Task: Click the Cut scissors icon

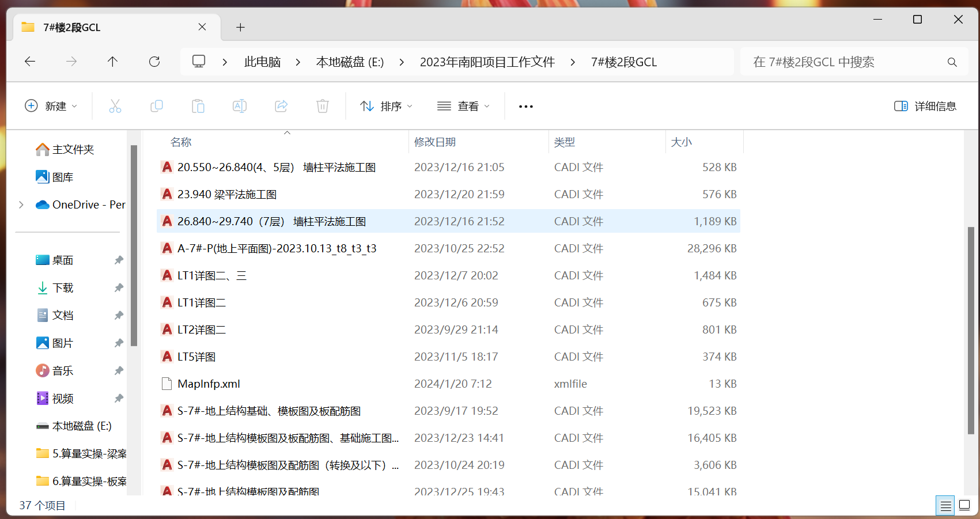Action: point(115,106)
